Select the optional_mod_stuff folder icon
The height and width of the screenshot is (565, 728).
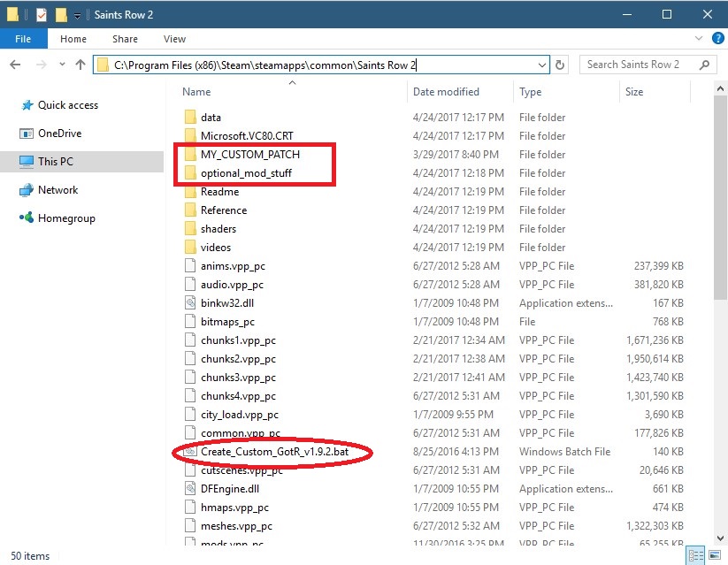(190, 172)
